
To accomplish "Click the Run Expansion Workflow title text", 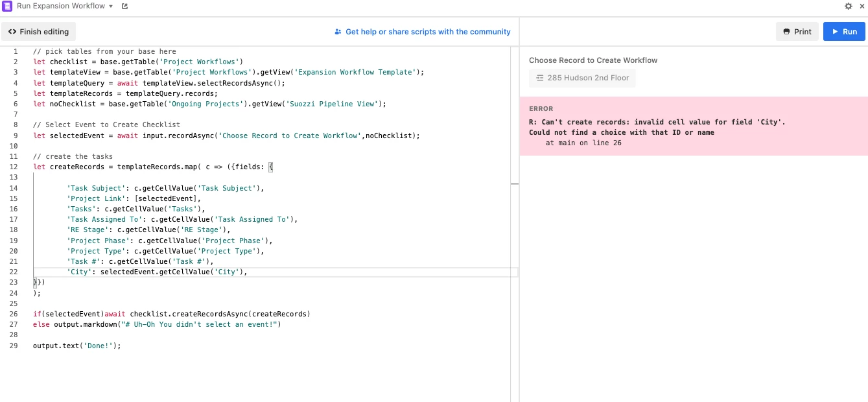I will coord(61,6).
